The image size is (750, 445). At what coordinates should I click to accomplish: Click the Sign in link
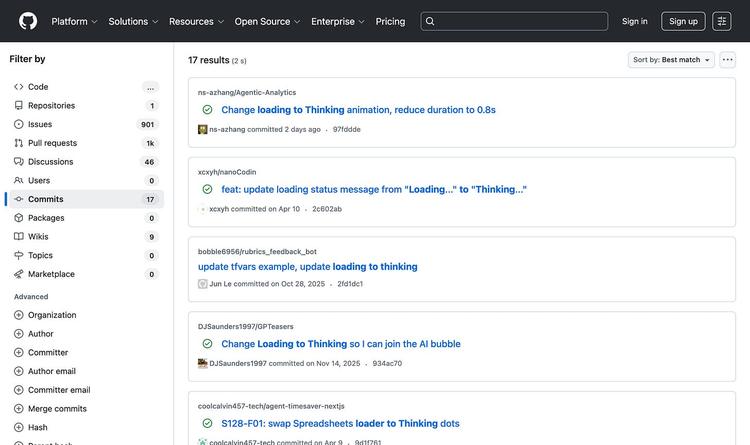click(x=635, y=21)
